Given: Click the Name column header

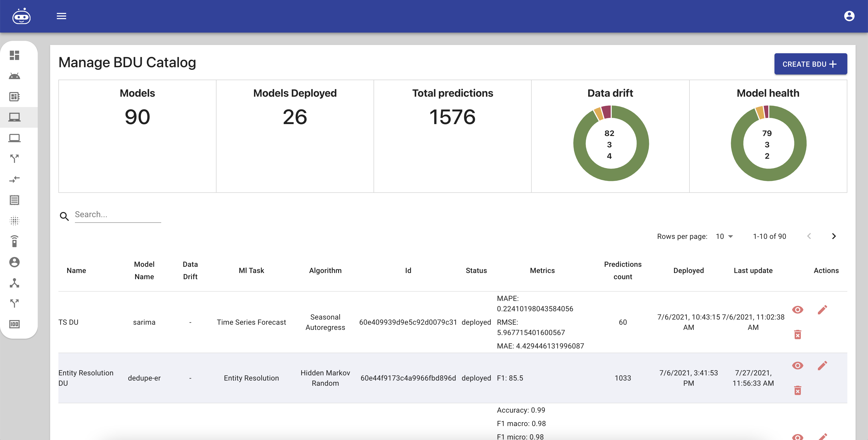Looking at the screenshot, I should pyautogui.click(x=76, y=270).
